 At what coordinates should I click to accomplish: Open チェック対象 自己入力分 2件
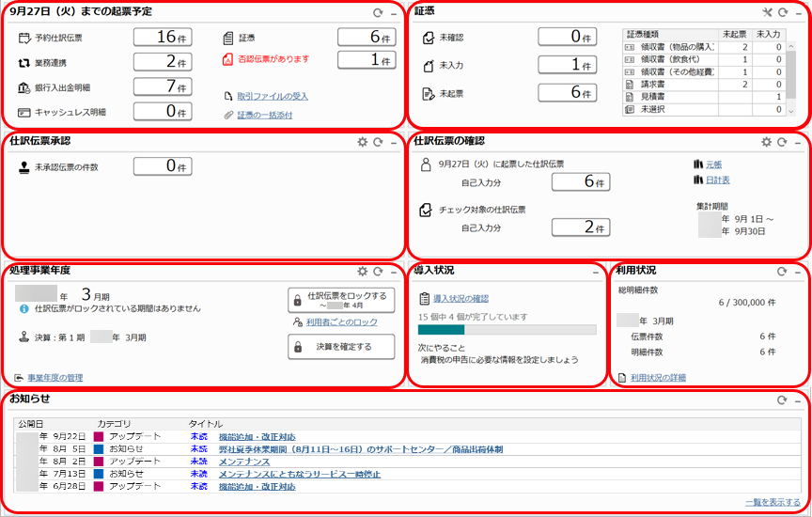(x=581, y=227)
